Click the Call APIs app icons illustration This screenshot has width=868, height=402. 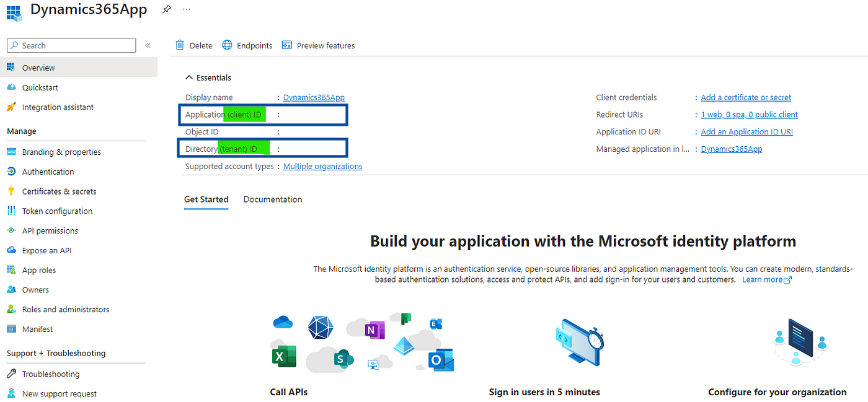[x=363, y=343]
